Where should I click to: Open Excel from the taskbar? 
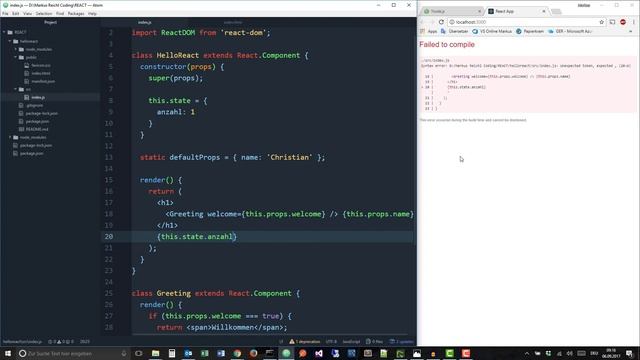pos(204,353)
